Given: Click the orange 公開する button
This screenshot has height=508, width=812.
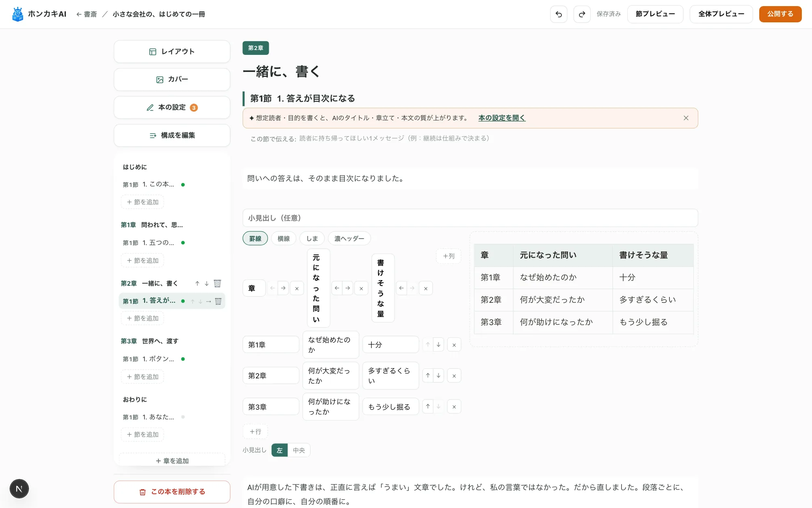Looking at the screenshot, I should 780,14.
